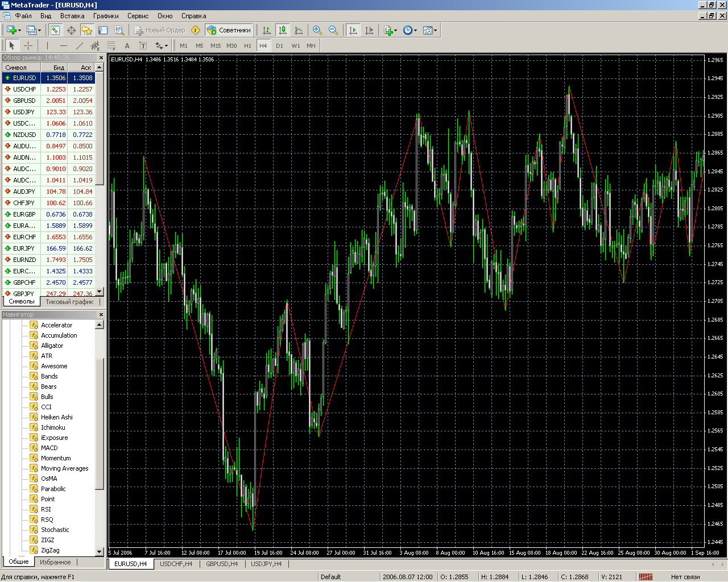Pick the horizontal line drawing tool
The image size is (728, 582).
[x=63, y=45]
